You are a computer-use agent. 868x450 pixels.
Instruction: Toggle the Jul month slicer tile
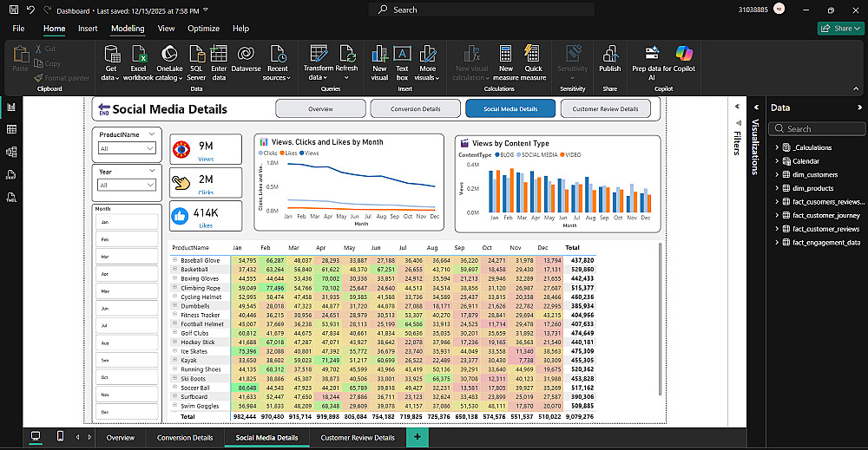tap(126, 325)
